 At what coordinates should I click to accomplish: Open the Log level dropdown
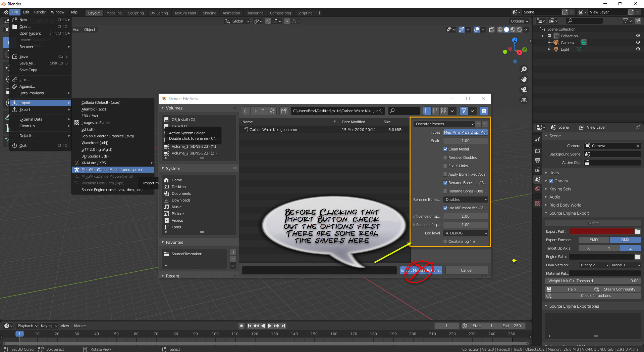466,233
